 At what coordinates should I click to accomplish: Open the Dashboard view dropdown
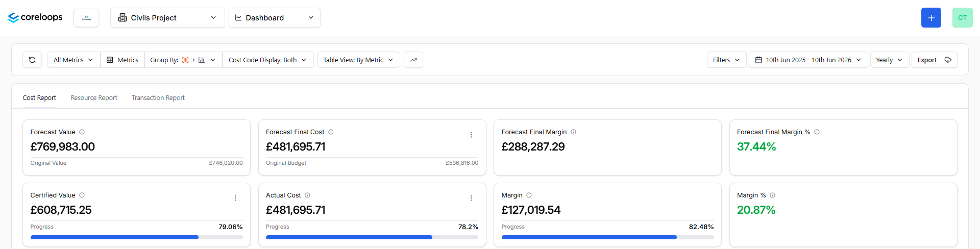click(275, 18)
